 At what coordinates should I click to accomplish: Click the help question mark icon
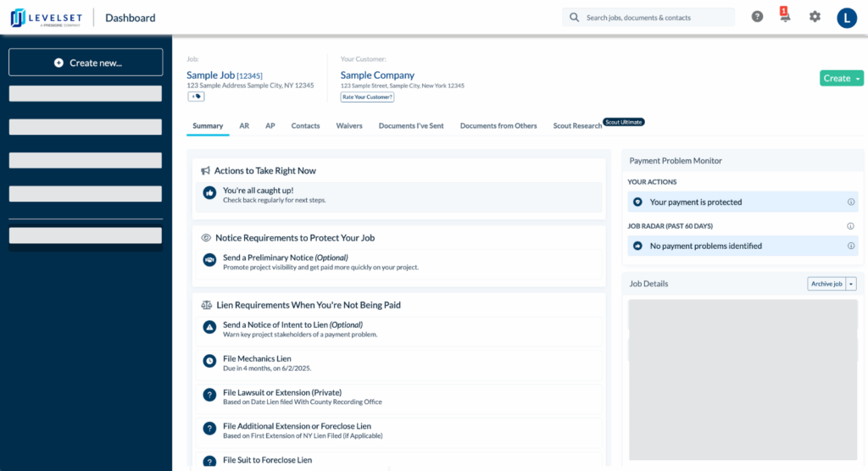coord(757,17)
